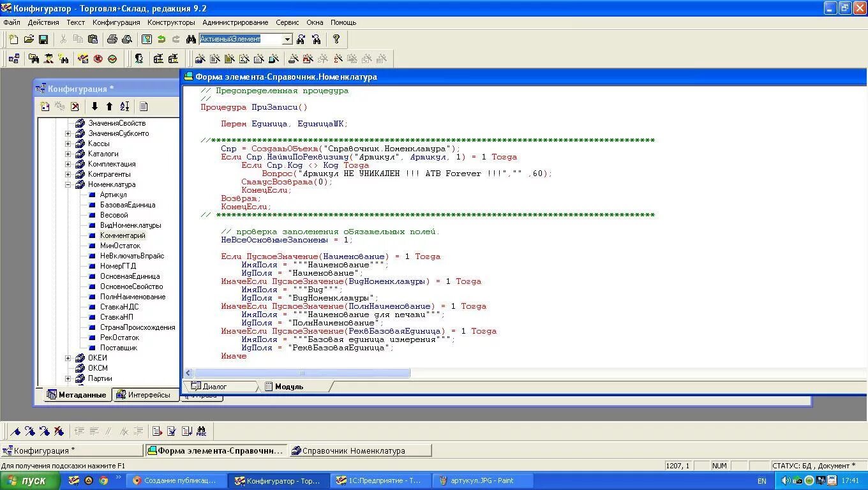Open the Конструкторы menu
This screenshot has height=490, width=868.
click(171, 22)
